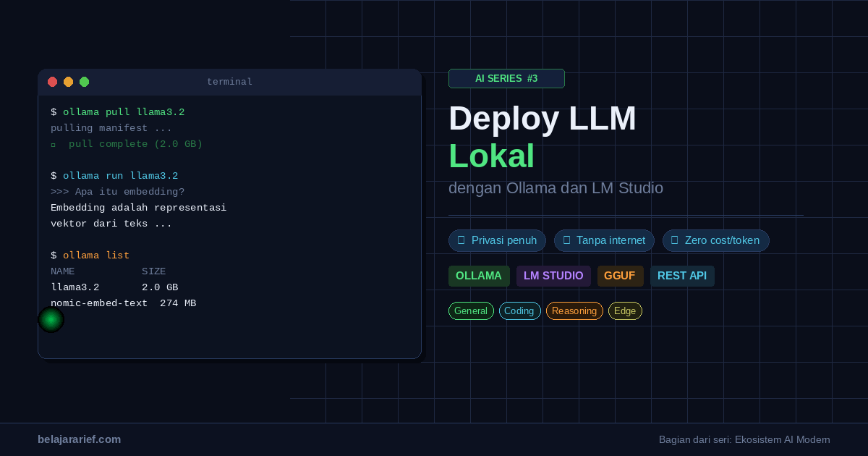This screenshot has width=868, height=456.
Task: Click the terminal title bar label
Action: 229,82
